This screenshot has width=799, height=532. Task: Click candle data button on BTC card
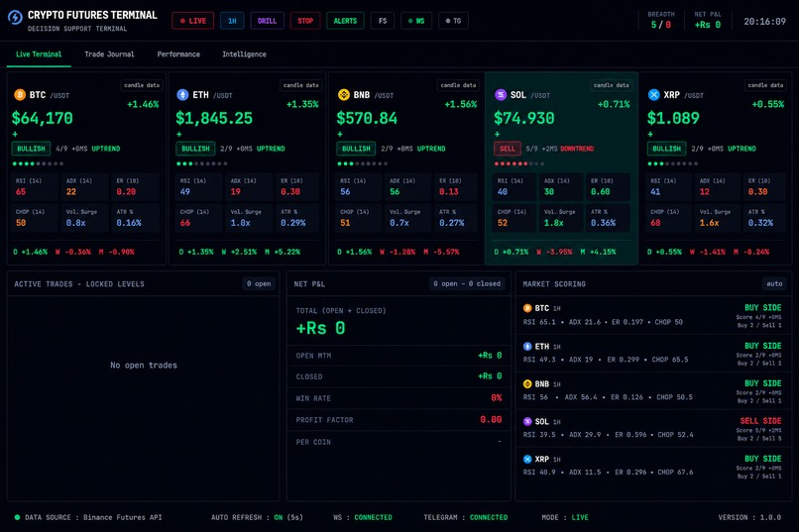coord(142,85)
